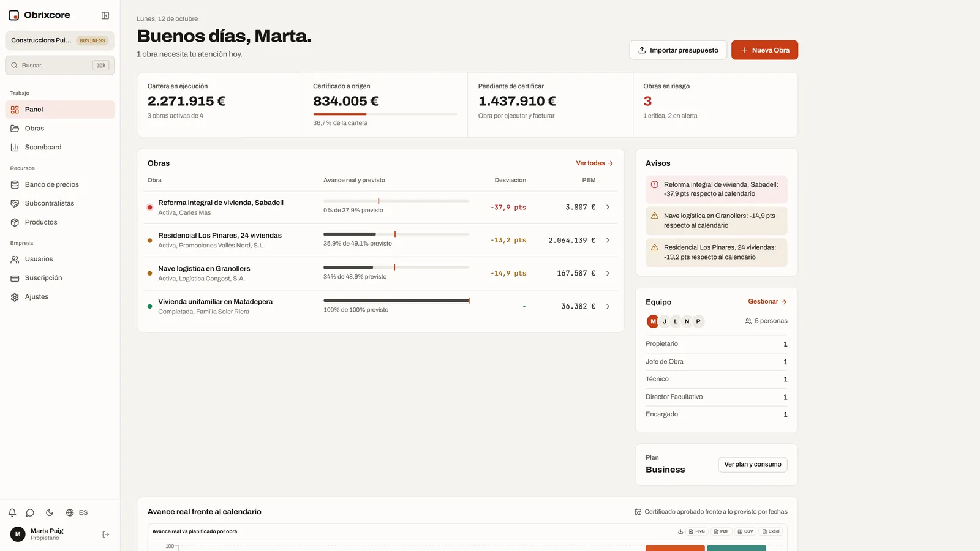Click the M avatar in the Equipo card

[653, 321]
